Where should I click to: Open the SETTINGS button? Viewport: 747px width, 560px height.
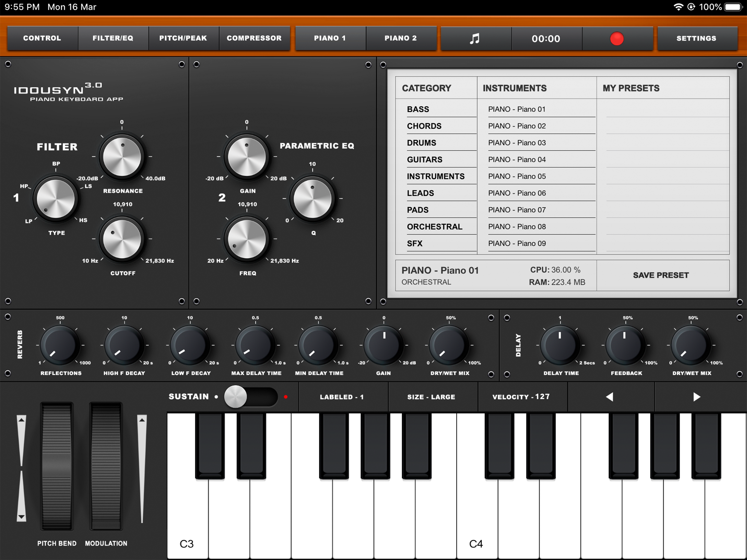click(x=696, y=38)
